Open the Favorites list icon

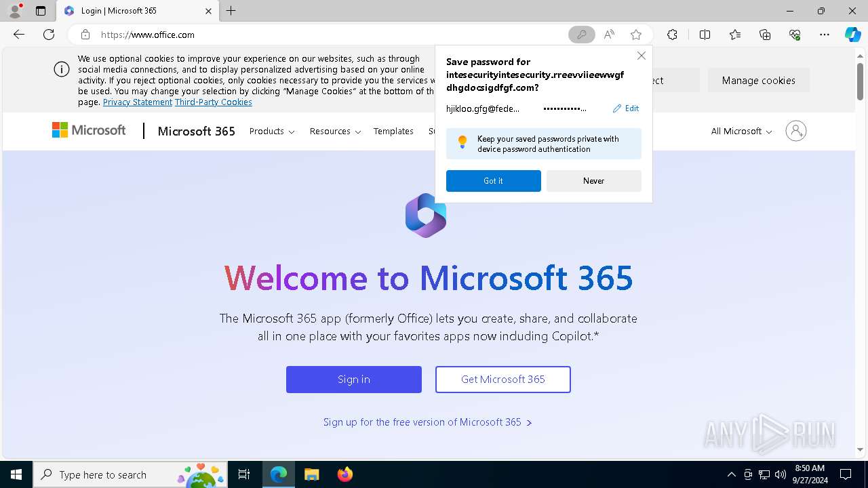tap(735, 35)
